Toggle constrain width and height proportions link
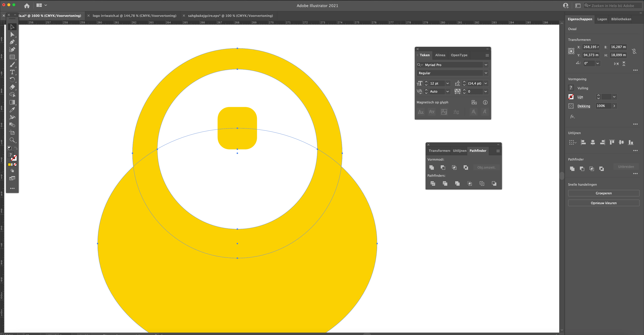This screenshot has width=644, height=335. pyautogui.click(x=634, y=51)
